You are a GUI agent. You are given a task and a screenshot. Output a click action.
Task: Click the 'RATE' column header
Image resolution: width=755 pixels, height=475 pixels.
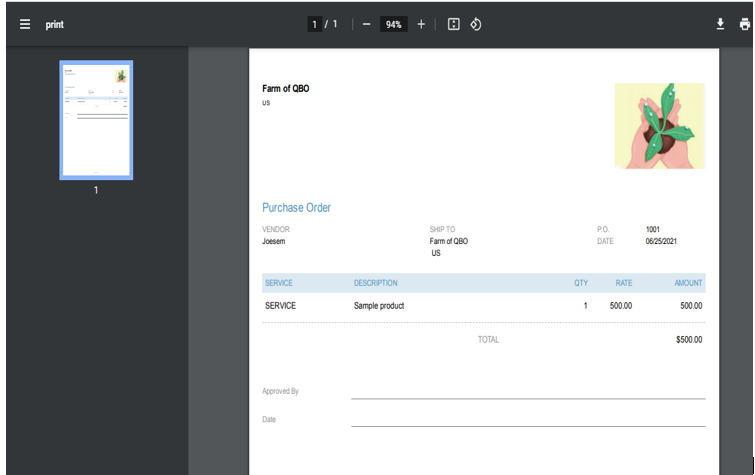(624, 283)
